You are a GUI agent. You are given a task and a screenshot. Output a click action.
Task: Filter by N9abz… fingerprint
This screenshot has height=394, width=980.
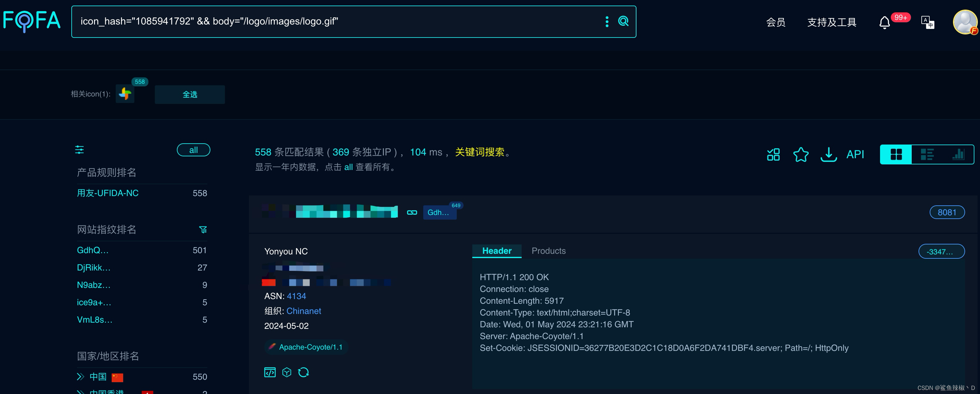tap(94, 285)
